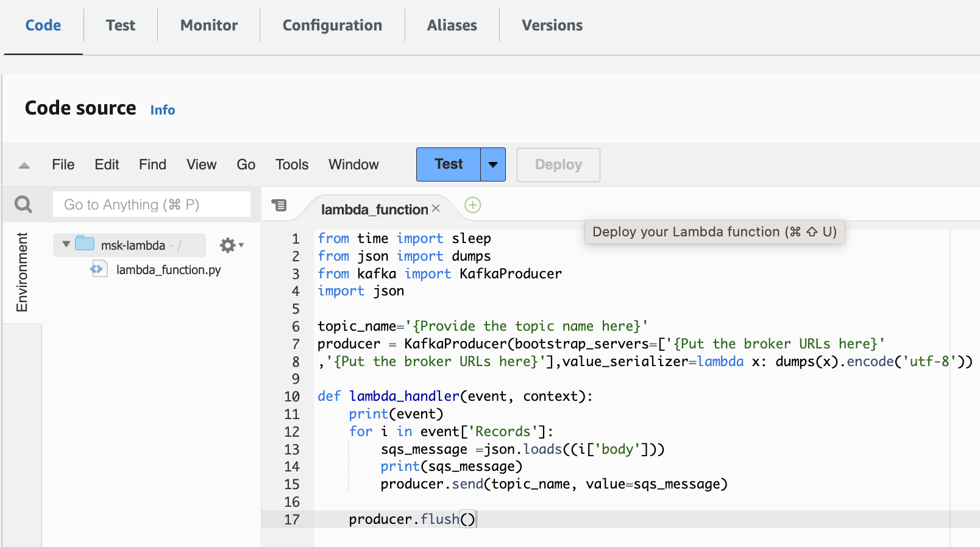This screenshot has height=547, width=980.
Task: Open the Find menu
Action: click(152, 164)
